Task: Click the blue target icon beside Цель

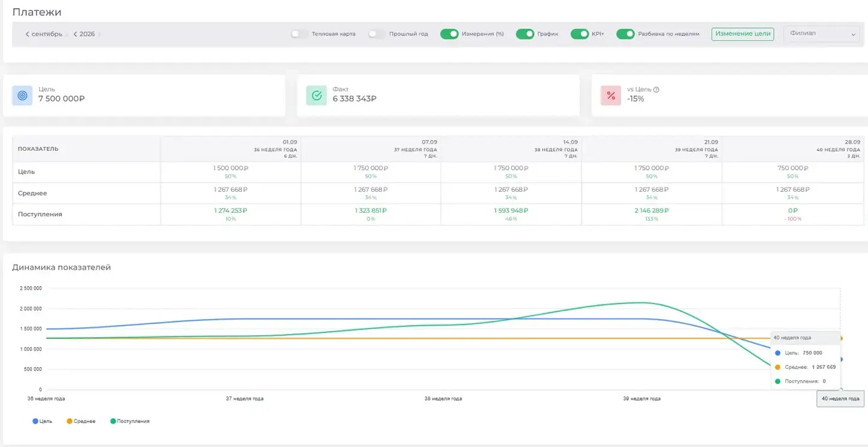Action: tap(22, 95)
